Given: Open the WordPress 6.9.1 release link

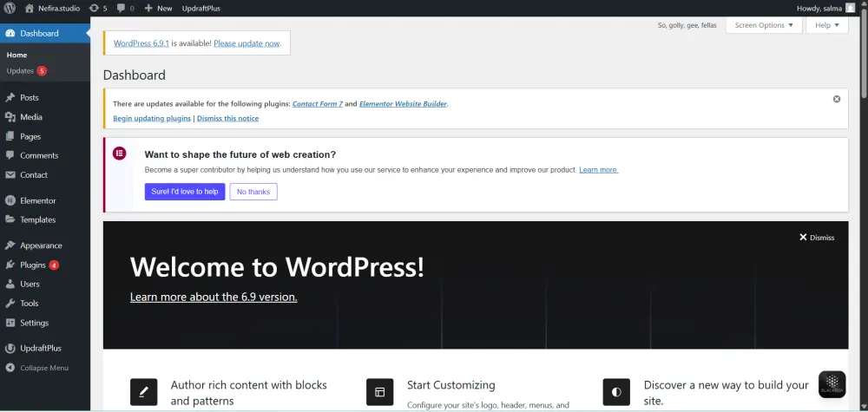Looking at the screenshot, I should click(141, 43).
